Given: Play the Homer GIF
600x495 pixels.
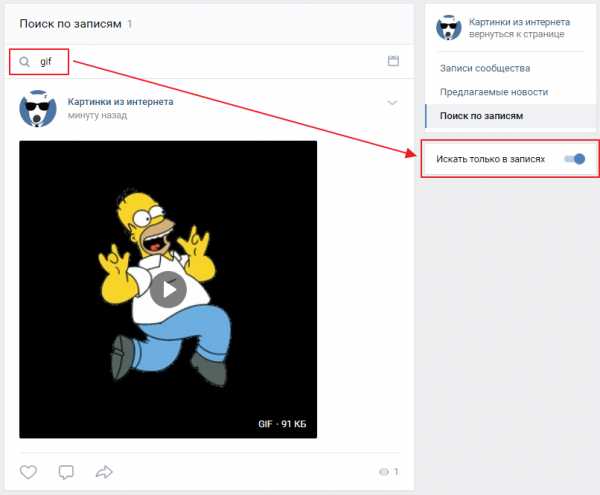Looking at the screenshot, I should point(168,290).
